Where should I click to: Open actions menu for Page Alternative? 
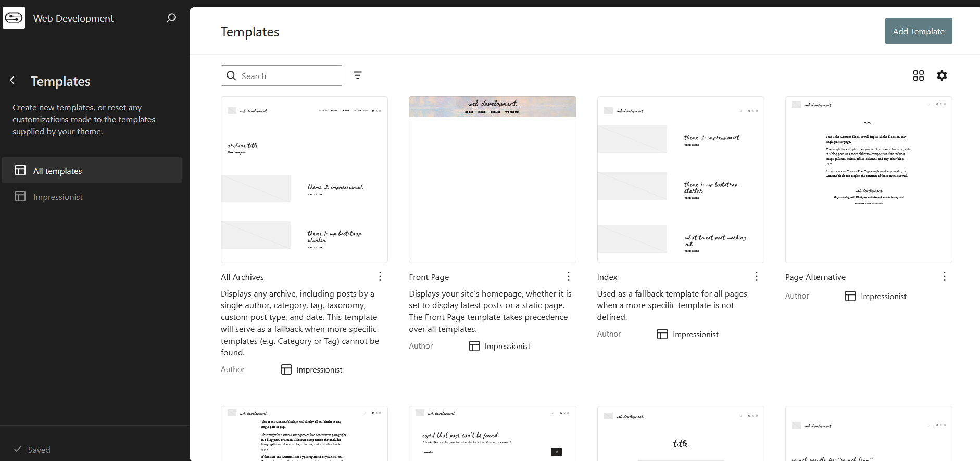click(945, 276)
